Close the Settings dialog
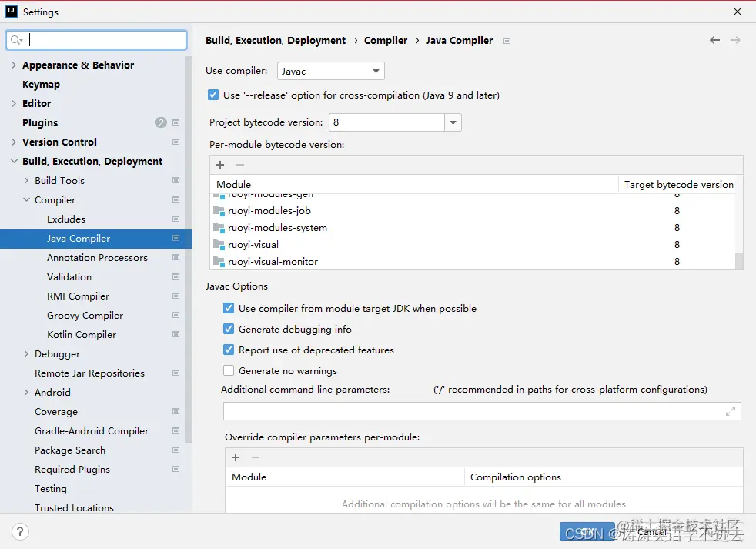 click(738, 12)
